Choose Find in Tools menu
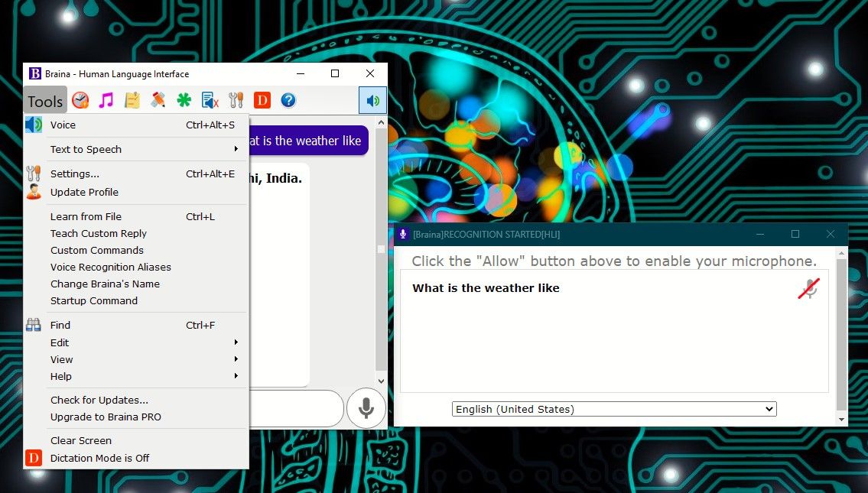 (x=136, y=326)
